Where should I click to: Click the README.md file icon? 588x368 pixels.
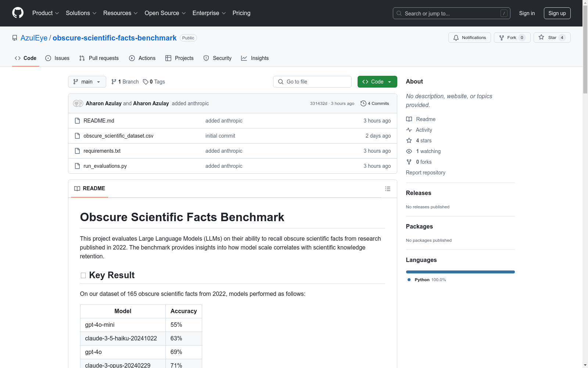[77, 121]
